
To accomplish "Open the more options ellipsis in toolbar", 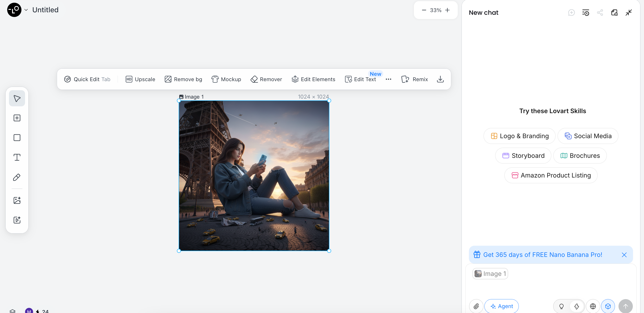I will pyautogui.click(x=388, y=79).
